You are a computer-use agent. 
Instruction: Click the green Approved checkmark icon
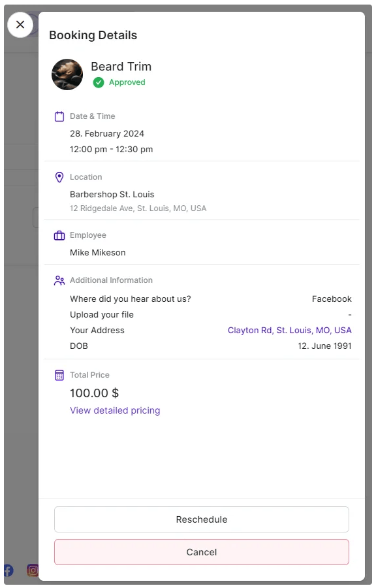pos(99,82)
